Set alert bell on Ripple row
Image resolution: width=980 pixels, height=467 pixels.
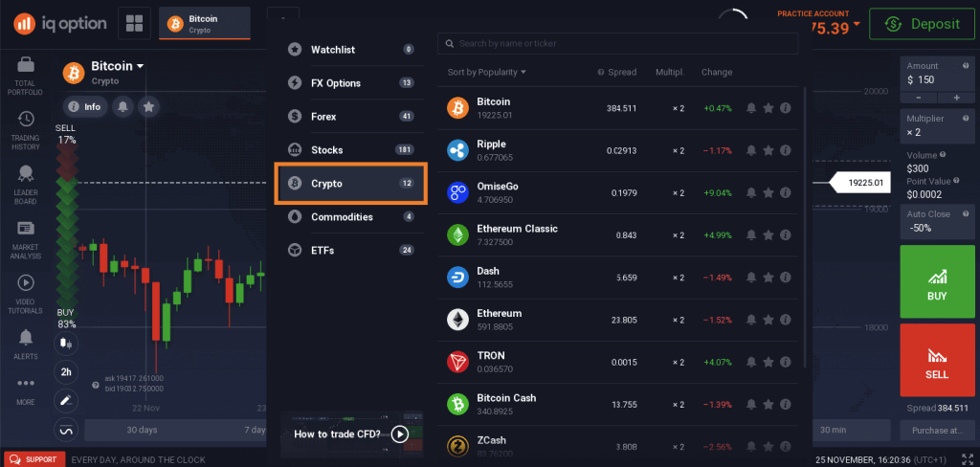pos(751,150)
